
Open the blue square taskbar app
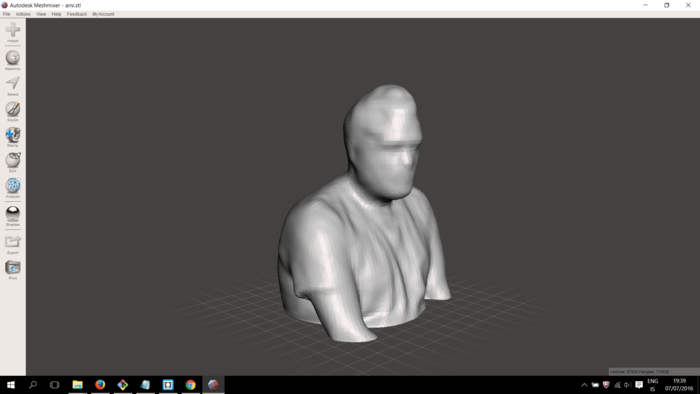(168, 385)
